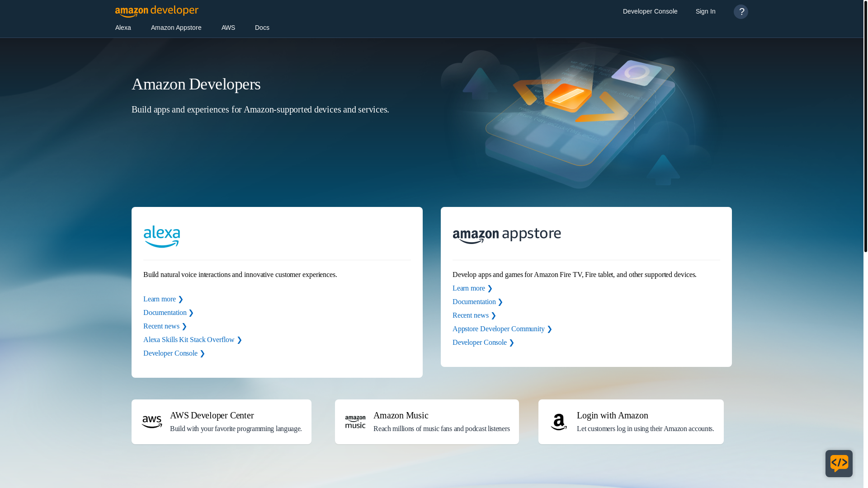Click the AWS logo icon

click(x=152, y=422)
